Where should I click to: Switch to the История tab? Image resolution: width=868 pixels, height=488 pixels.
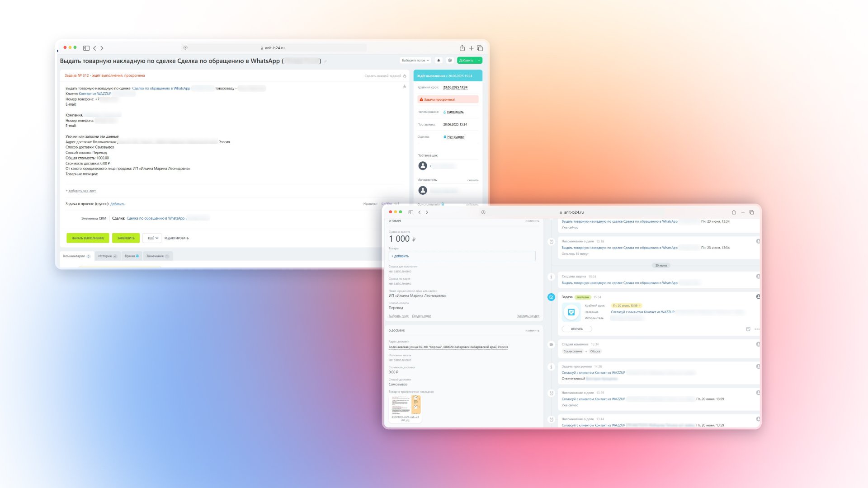click(107, 256)
